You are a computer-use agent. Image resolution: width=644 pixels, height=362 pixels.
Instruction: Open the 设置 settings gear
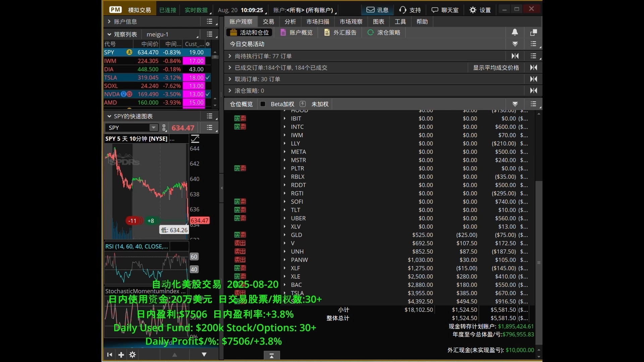point(480,10)
